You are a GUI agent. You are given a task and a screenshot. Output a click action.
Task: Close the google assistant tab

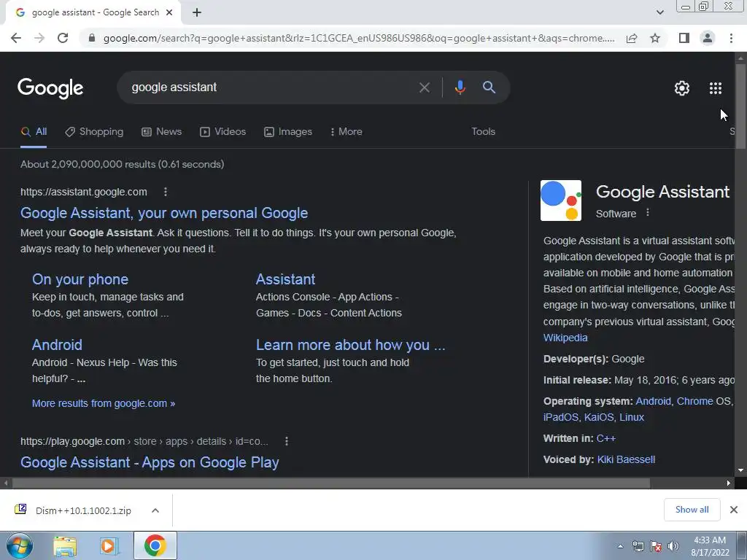point(169,13)
